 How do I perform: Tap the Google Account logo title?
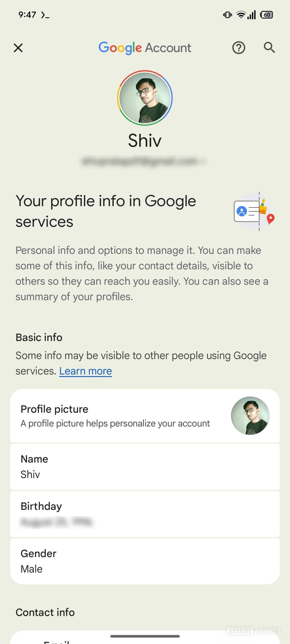click(145, 48)
